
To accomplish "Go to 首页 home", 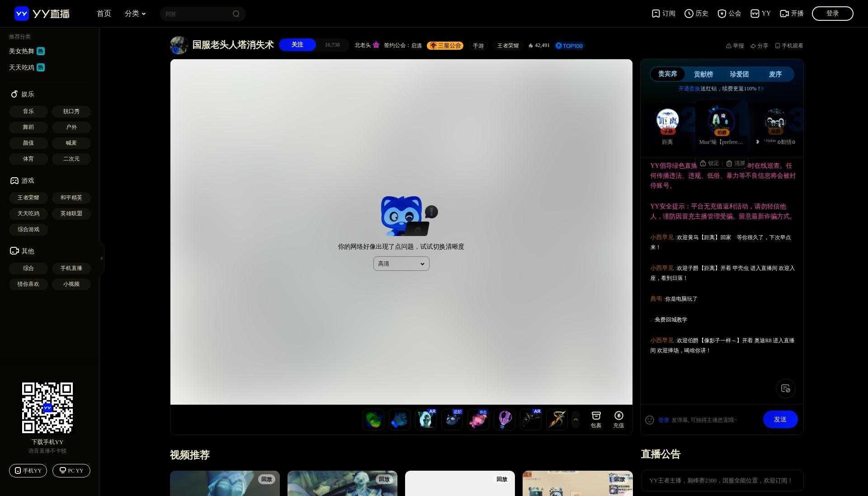I will pyautogui.click(x=104, y=14).
